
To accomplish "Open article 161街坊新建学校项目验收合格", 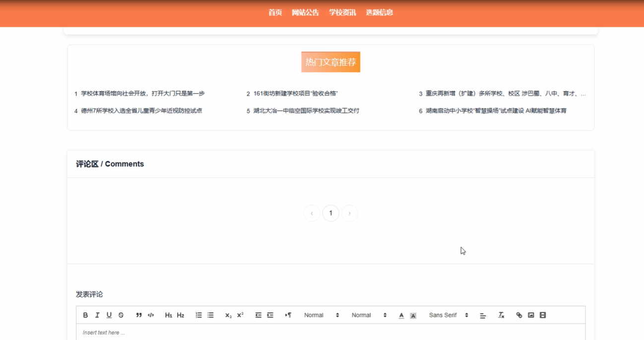I will click(x=296, y=93).
